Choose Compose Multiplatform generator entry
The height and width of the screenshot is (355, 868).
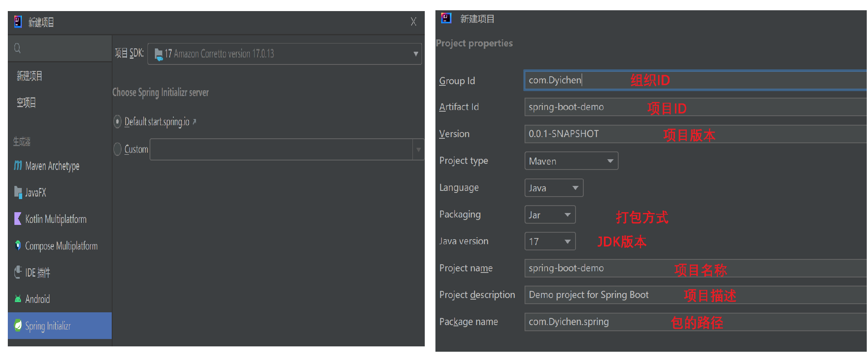(x=60, y=246)
